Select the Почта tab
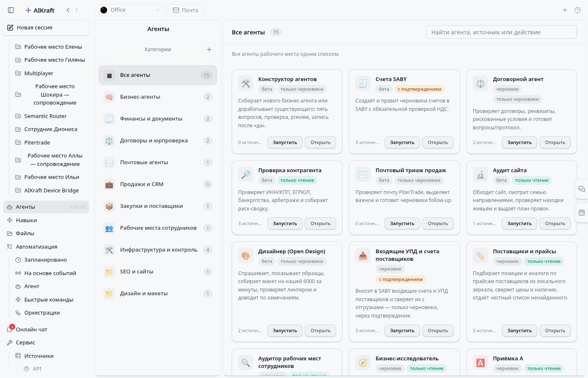 click(185, 10)
